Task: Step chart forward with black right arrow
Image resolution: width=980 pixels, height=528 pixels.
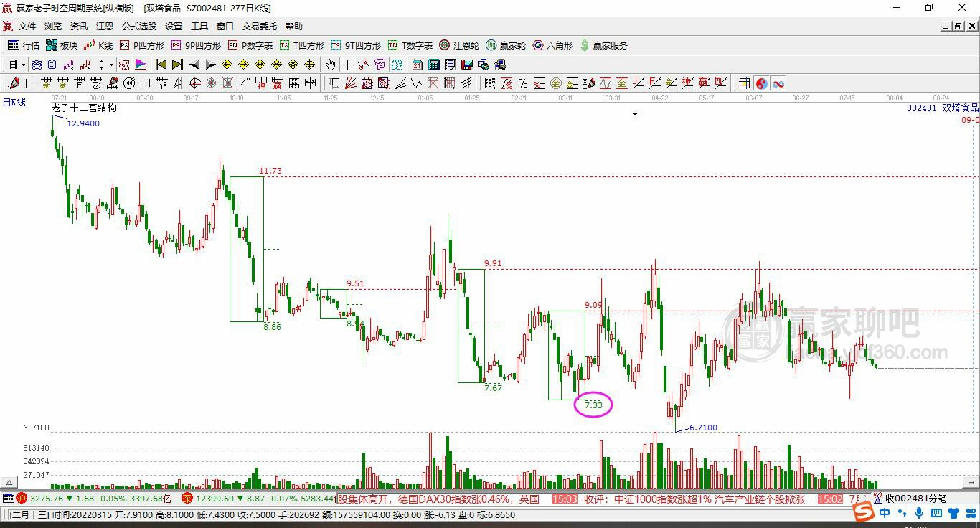Action: point(210,65)
